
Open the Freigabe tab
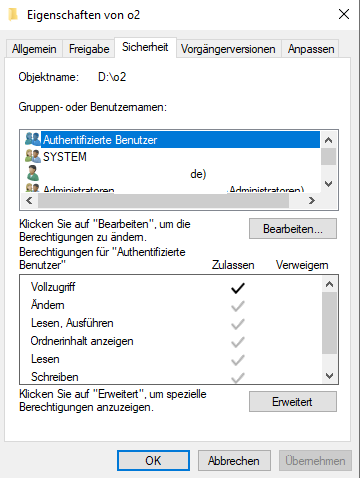click(89, 49)
